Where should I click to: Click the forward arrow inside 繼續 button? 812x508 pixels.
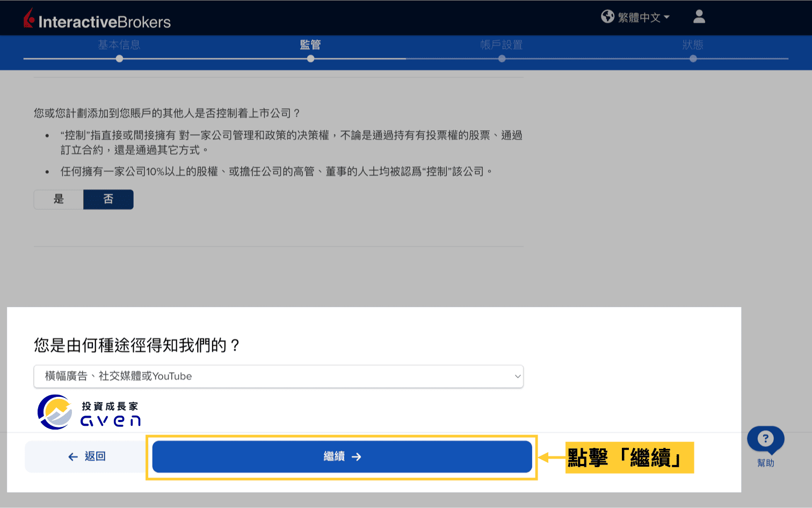[x=356, y=456]
